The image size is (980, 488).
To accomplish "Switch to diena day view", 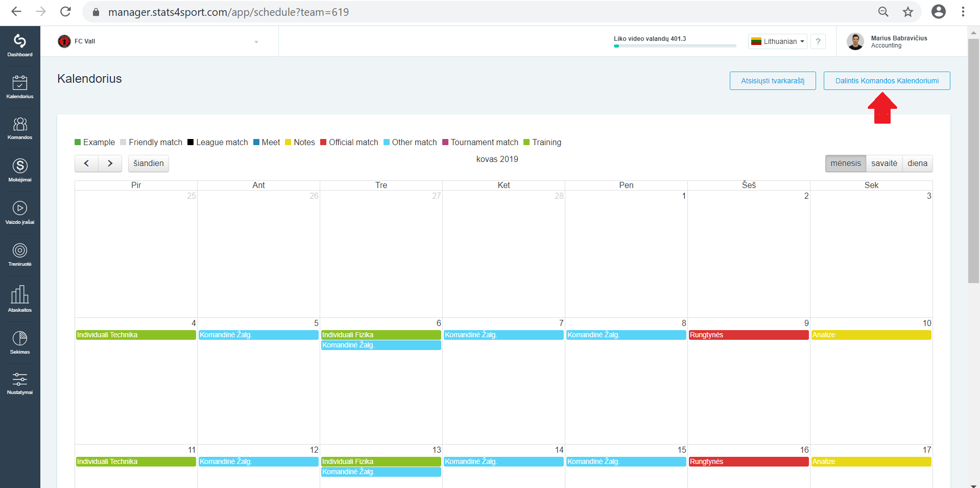I will (x=917, y=164).
